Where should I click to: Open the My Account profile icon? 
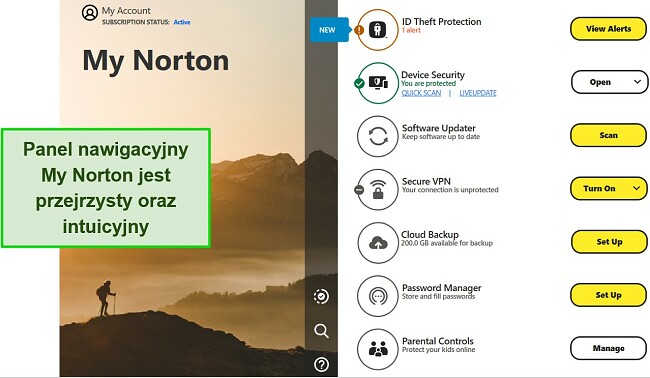90,13
